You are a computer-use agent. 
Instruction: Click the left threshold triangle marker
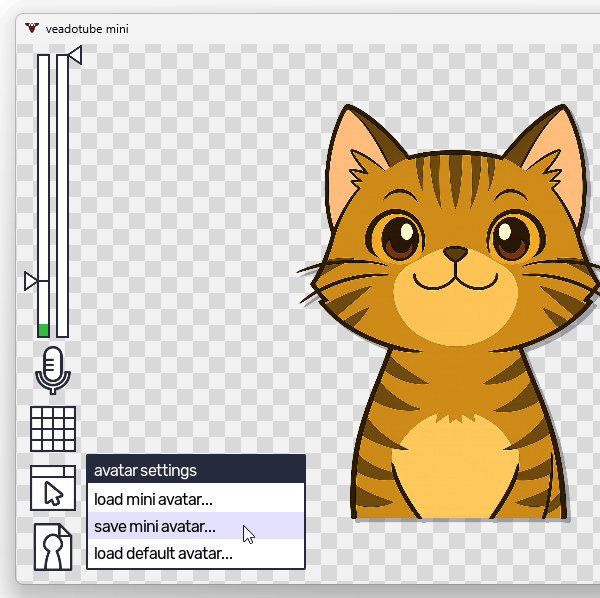tap(31, 281)
